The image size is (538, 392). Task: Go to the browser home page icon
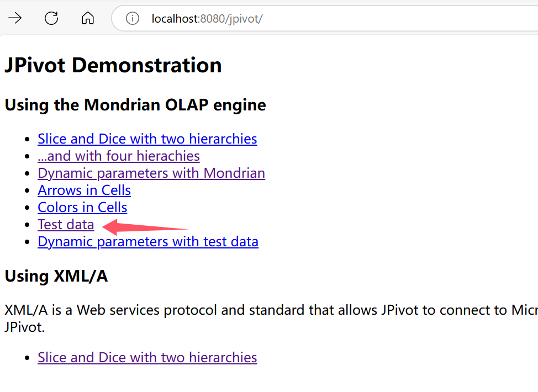coord(87,18)
